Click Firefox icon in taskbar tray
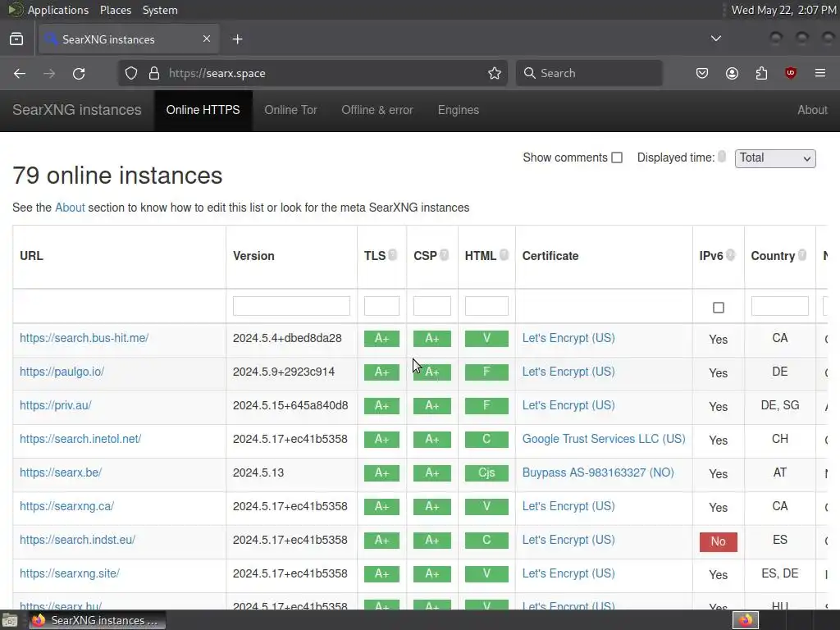This screenshot has height=630, width=840. pyautogui.click(x=745, y=620)
